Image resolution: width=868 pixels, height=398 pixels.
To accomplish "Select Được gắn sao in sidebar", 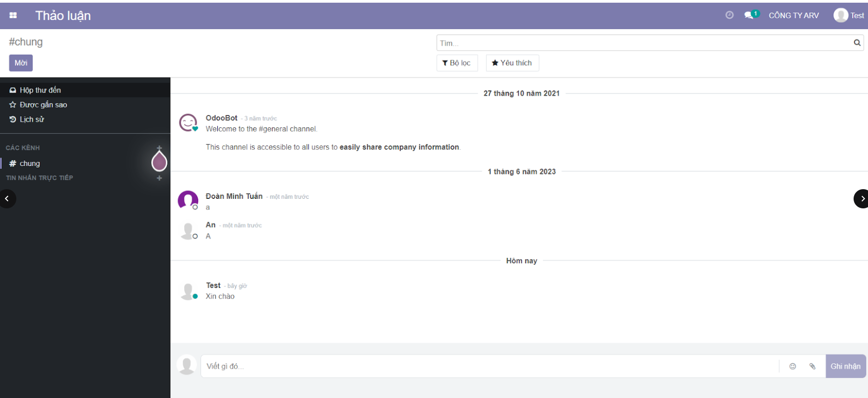I will click(43, 105).
